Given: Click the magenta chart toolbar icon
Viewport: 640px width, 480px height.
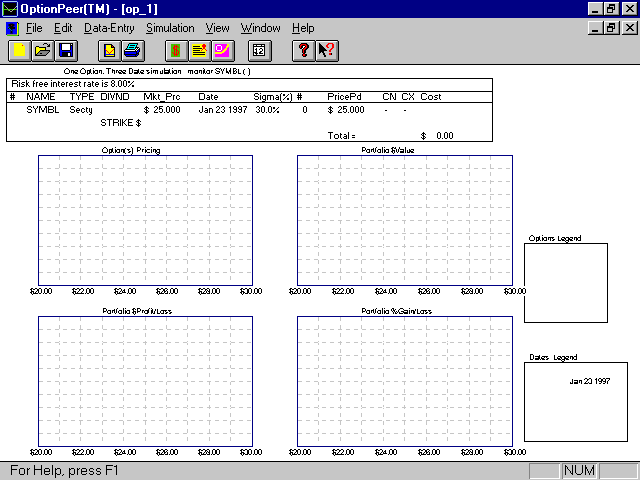Looking at the screenshot, I should 222,49.
